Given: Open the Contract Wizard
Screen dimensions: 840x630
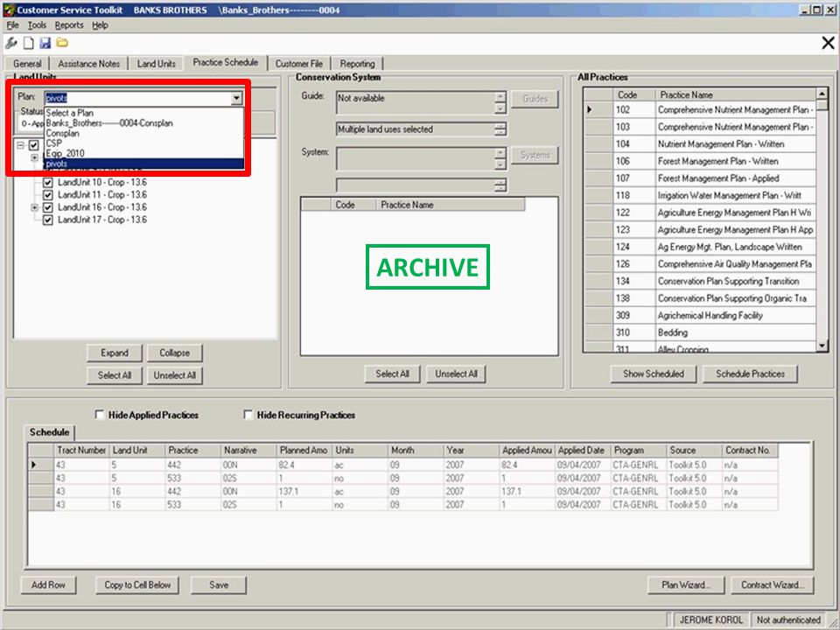Looking at the screenshot, I should click(773, 585).
